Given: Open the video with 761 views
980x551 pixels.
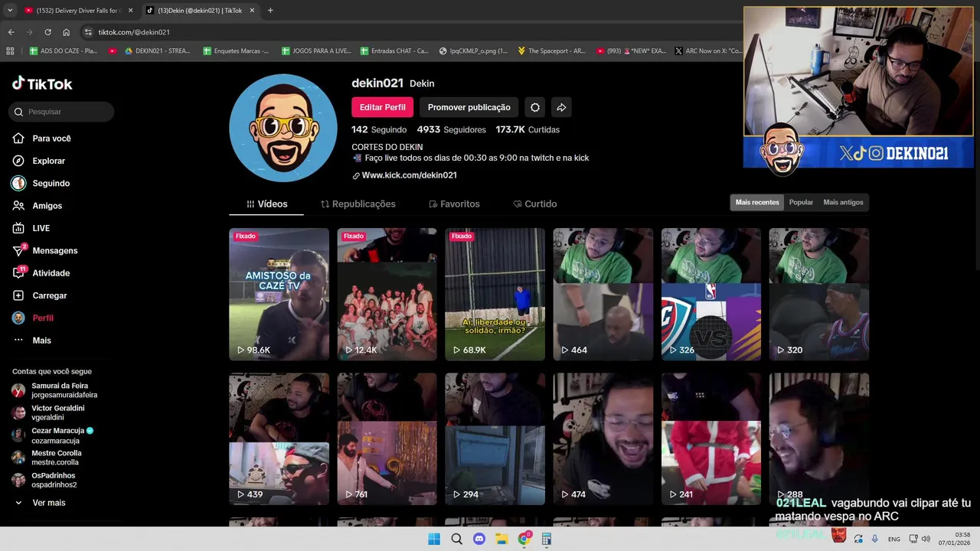Looking at the screenshot, I should tap(387, 439).
